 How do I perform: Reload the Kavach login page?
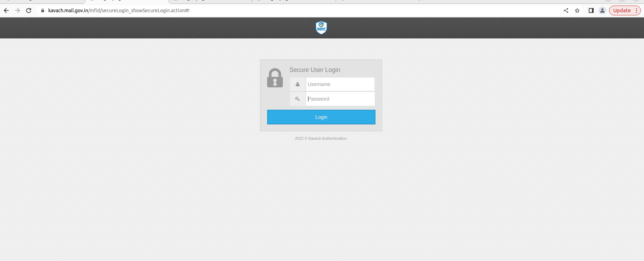[x=29, y=10]
